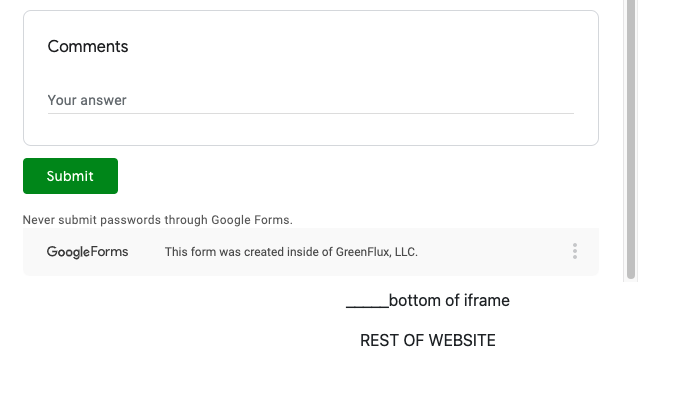This screenshot has width=690, height=408.
Task: Click the scrollbar track below the thumb
Action: pyautogui.click(x=631, y=279)
